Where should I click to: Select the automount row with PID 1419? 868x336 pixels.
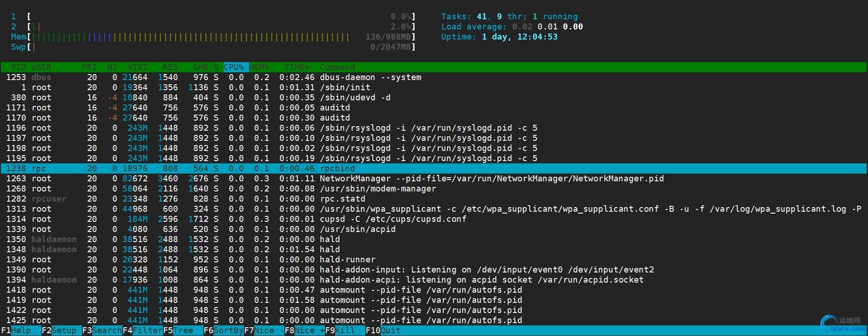[434, 300]
